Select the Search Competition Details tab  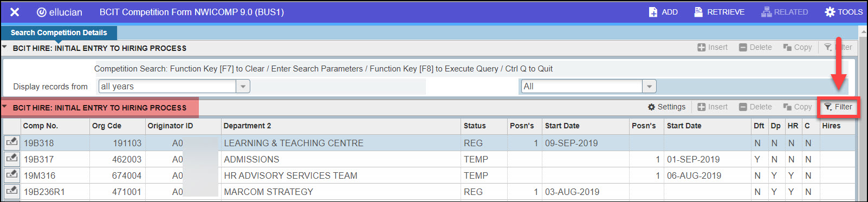click(59, 32)
